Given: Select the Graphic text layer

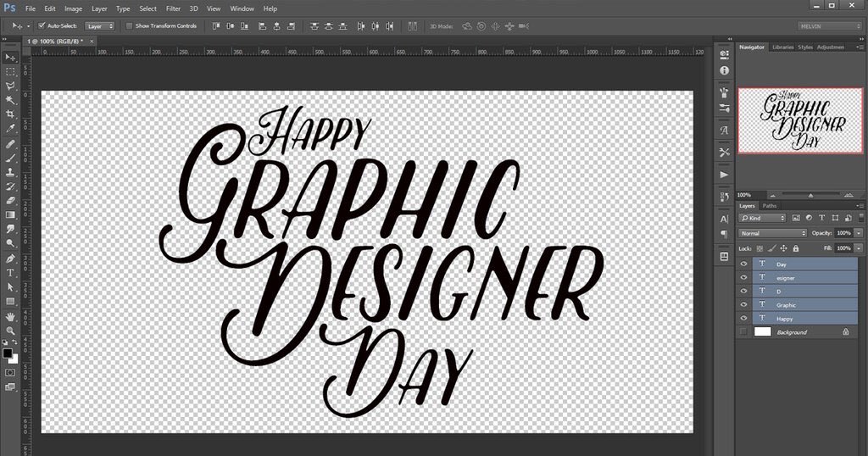Looking at the screenshot, I should 804,304.
